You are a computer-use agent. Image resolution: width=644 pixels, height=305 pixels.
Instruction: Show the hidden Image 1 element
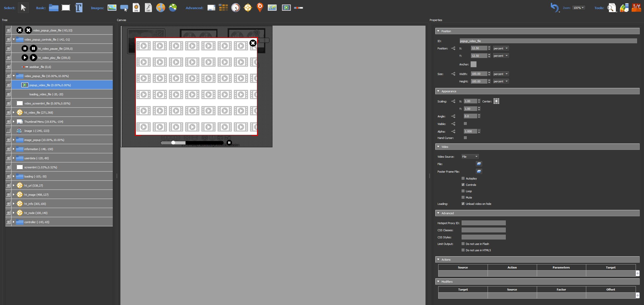pos(8,131)
